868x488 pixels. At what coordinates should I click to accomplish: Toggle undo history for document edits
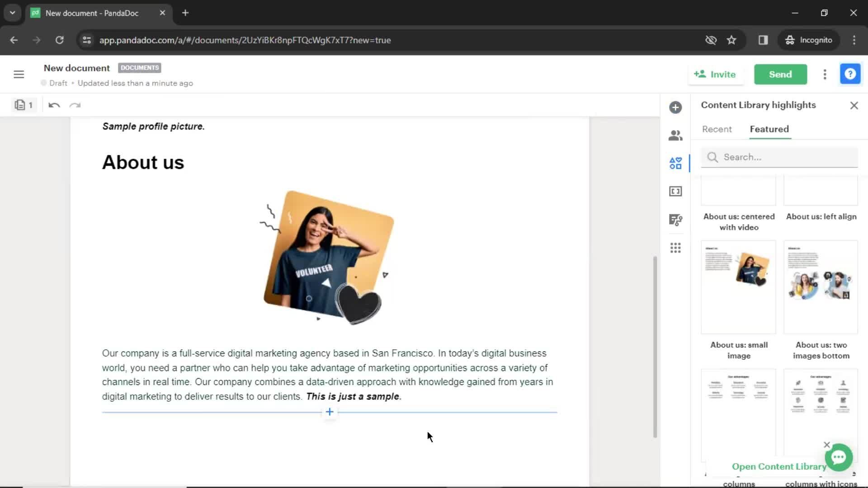coord(54,105)
